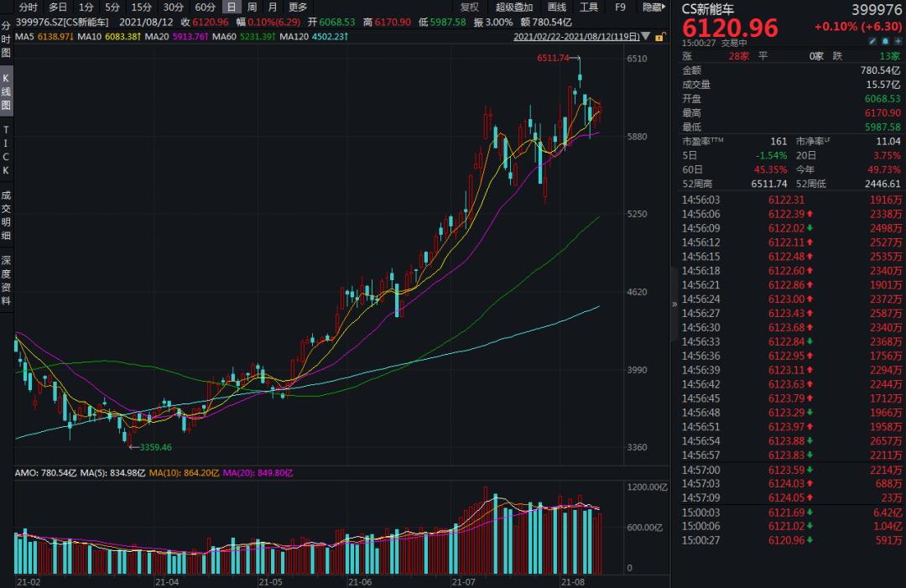Select the 日 daily K-line tab
Image resolution: width=906 pixels, height=588 pixels.
click(232, 7)
